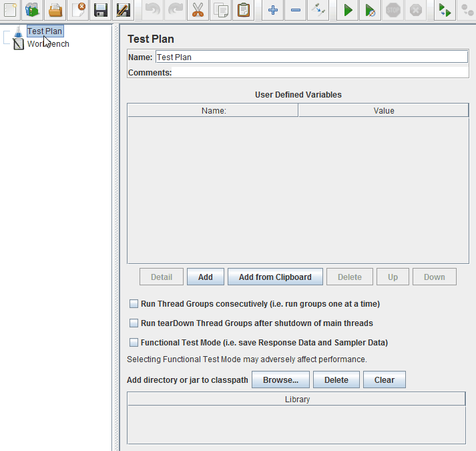Screen dimensions: 476x451
Task: Collapse all tree nodes with minus icon
Action: pos(295,10)
